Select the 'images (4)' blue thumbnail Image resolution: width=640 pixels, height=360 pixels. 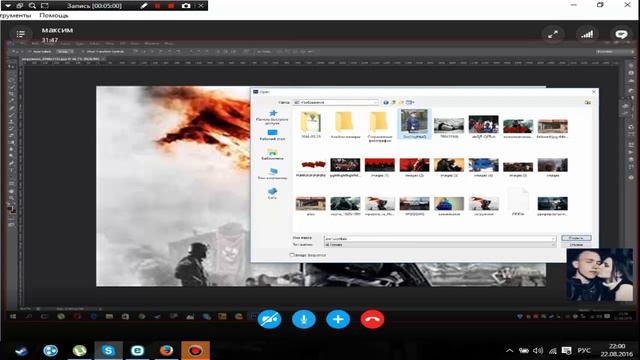tap(484, 167)
